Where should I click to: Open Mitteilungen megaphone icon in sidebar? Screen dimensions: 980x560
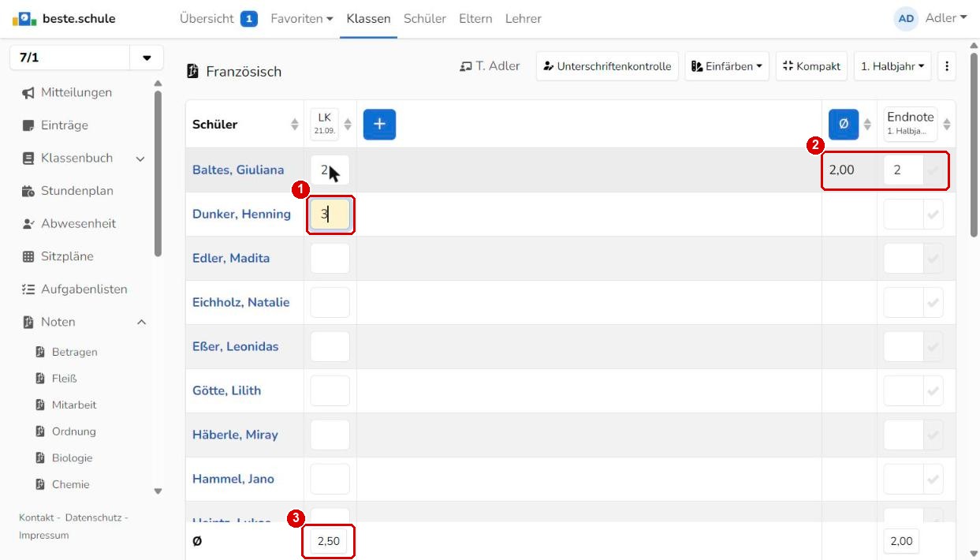point(28,93)
